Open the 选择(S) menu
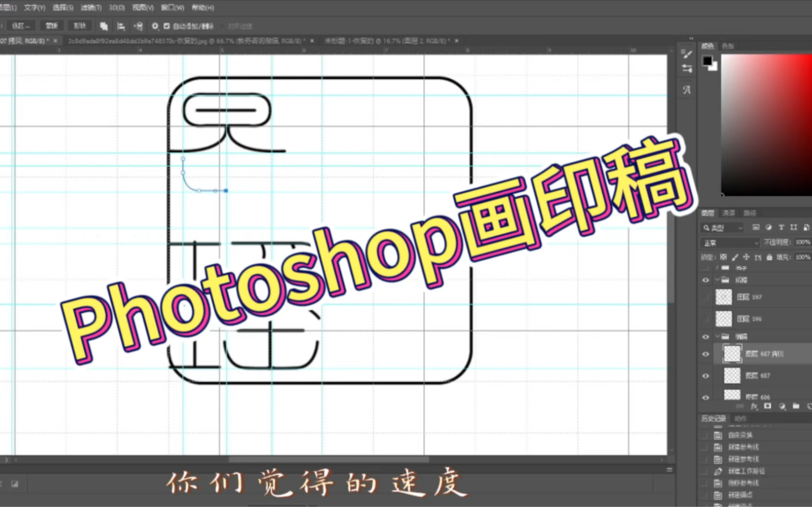The image size is (812, 507). coord(63,8)
